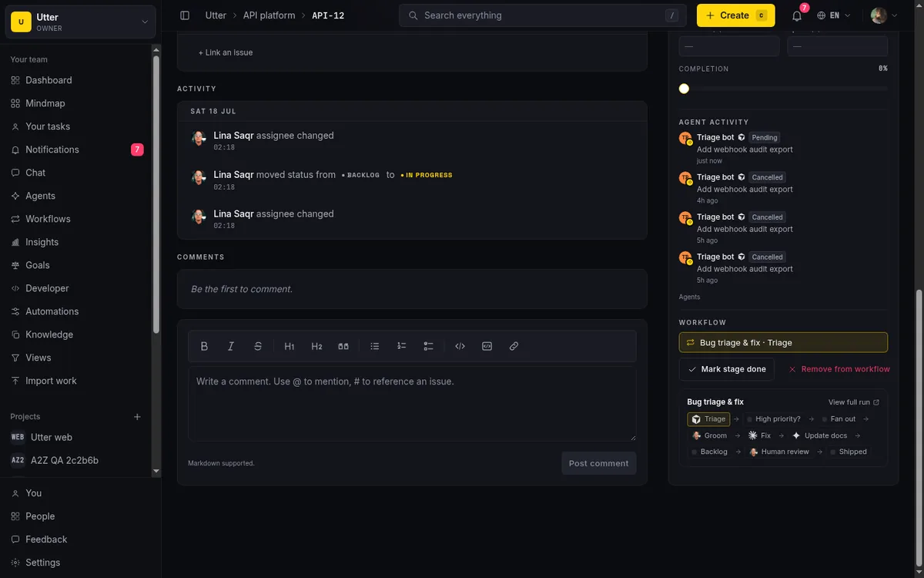This screenshot has height=578, width=924.
Task: Toggle the sidebar panel icon
Action: [x=185, y=15]
